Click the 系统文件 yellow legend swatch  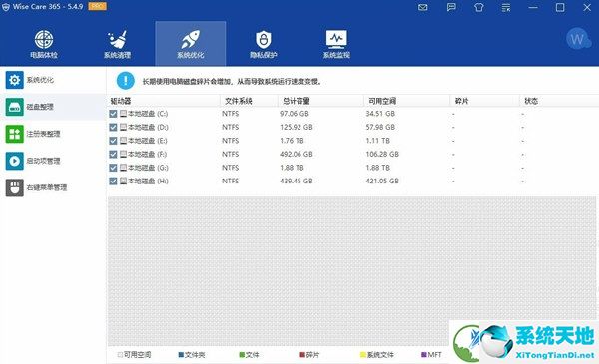click(363, 355)
